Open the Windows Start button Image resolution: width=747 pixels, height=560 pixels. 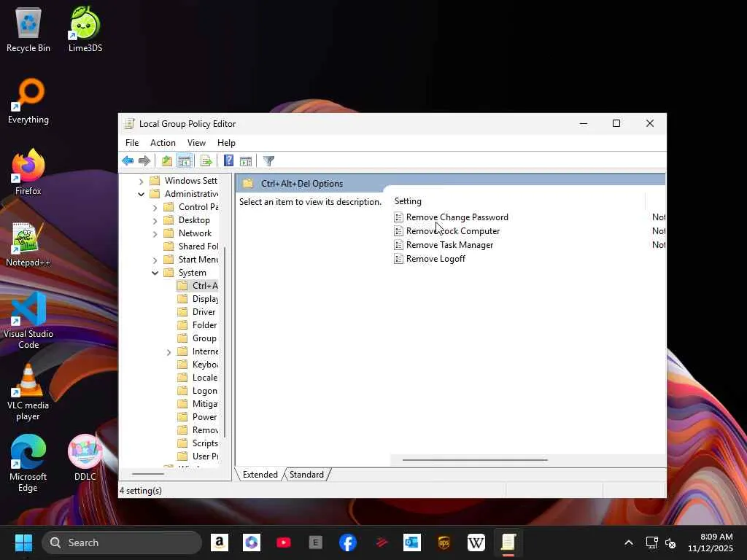[23, 542]
